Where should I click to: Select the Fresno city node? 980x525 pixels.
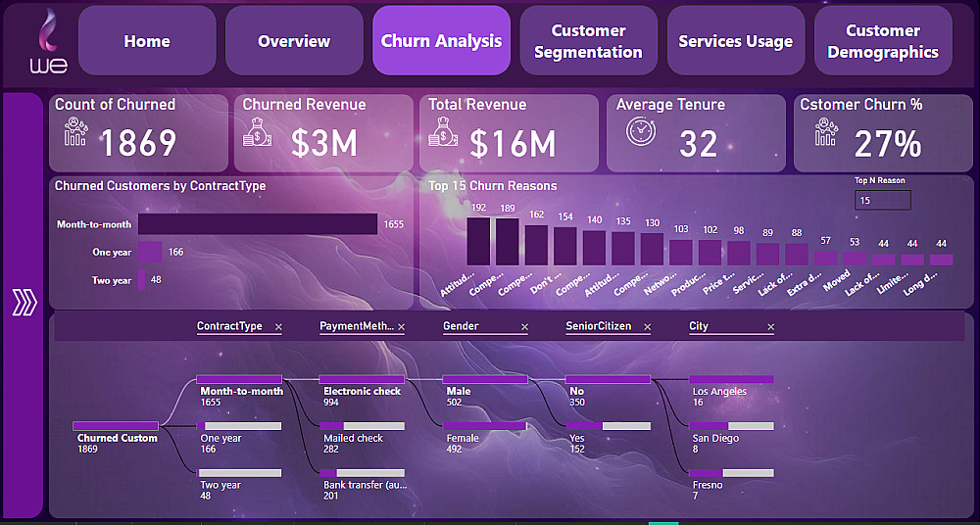point(731,473)
